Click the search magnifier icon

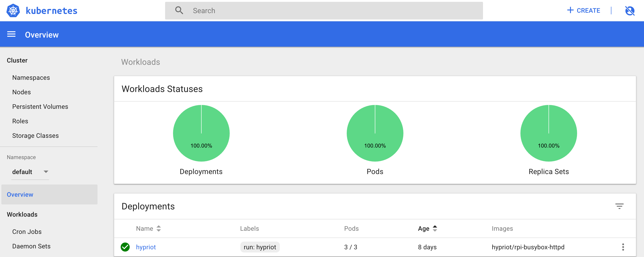click(x=179, y=10)
